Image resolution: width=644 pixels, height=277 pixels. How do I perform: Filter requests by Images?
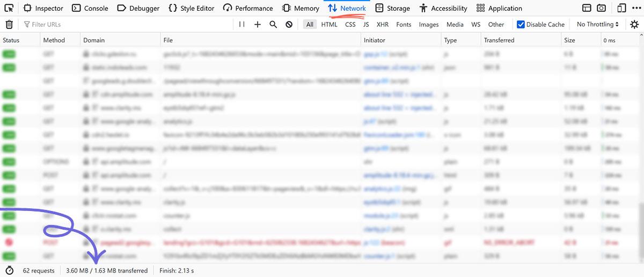(x=429, y=24)
